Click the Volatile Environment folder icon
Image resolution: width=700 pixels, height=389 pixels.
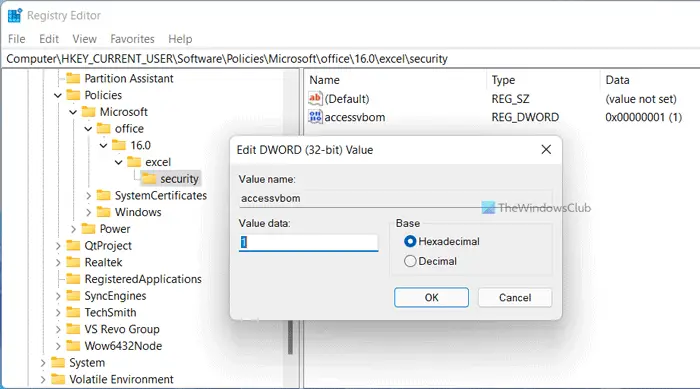pyautogui.click(x=58, y=379)
